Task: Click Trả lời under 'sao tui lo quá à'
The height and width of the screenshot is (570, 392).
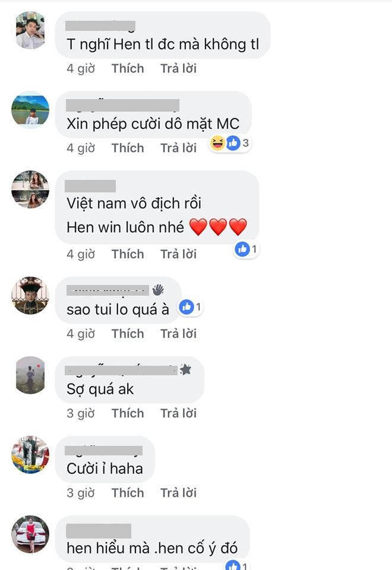Action: click(x=179, y=334)
